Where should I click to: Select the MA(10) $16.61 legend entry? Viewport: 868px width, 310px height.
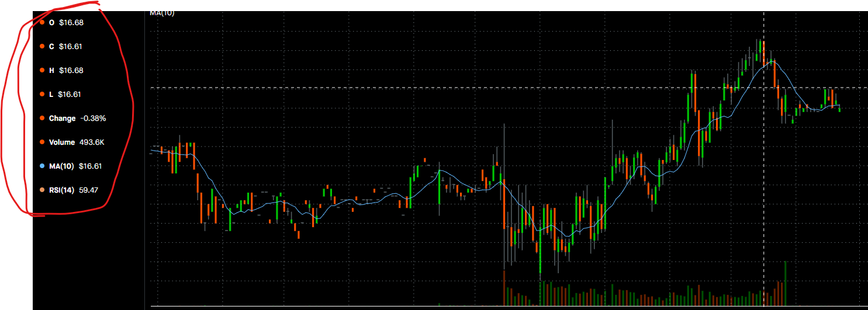[x=71, y=166]
